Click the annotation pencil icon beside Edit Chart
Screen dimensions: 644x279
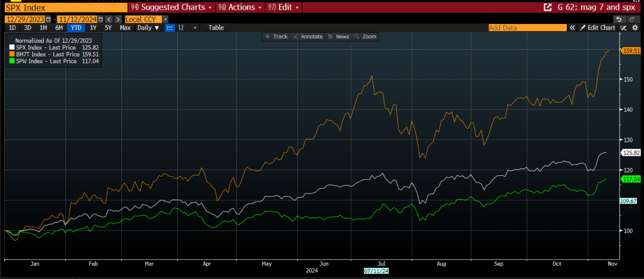click(x=624, y=28)
